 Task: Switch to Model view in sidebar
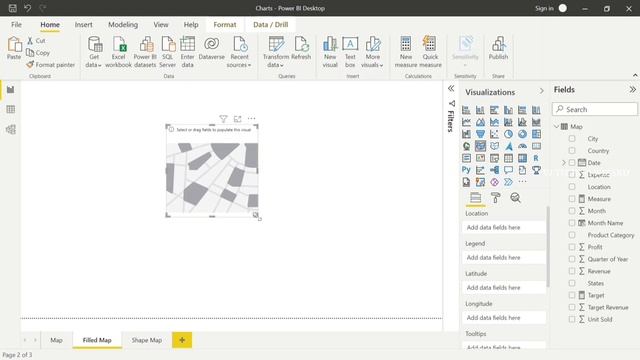pos(11,129)
